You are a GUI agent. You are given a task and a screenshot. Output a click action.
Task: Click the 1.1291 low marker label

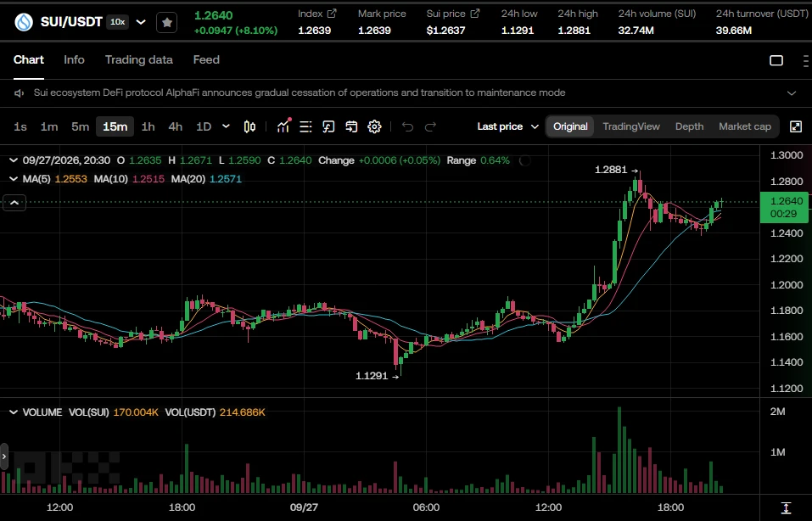pos(372,376)
